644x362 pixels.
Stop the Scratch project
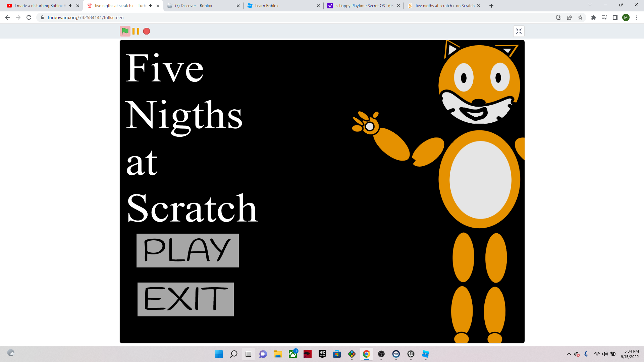coord(147,31)
